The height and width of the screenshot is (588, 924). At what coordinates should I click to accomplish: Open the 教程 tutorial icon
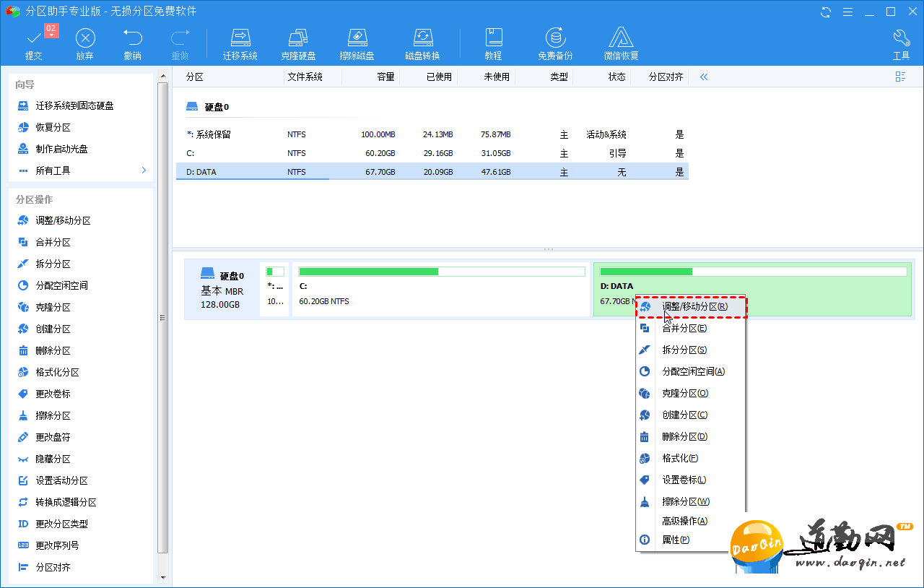point(493,45)
